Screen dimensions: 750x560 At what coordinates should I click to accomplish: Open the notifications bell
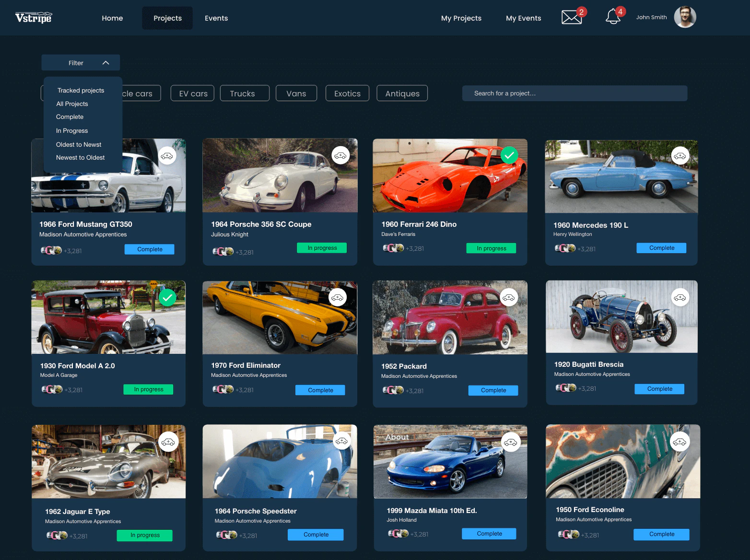click(x=613, y=17)
